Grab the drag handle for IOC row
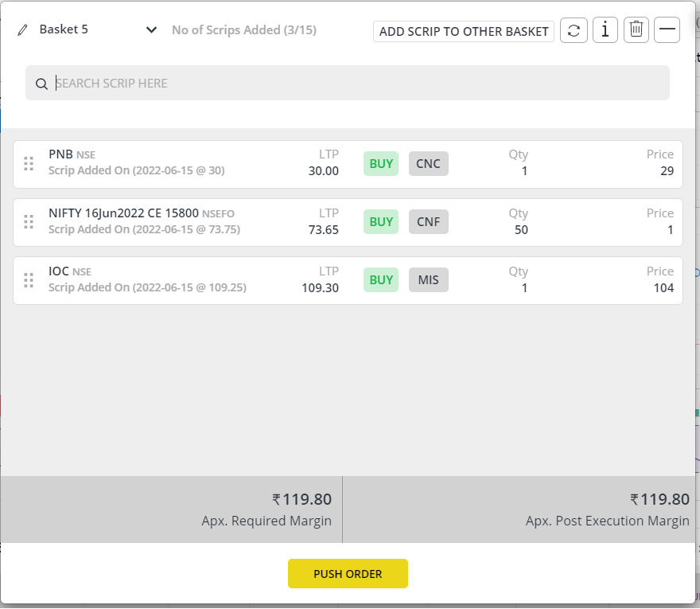This screenshot has width=700, height=609. (x=29, y=280)
